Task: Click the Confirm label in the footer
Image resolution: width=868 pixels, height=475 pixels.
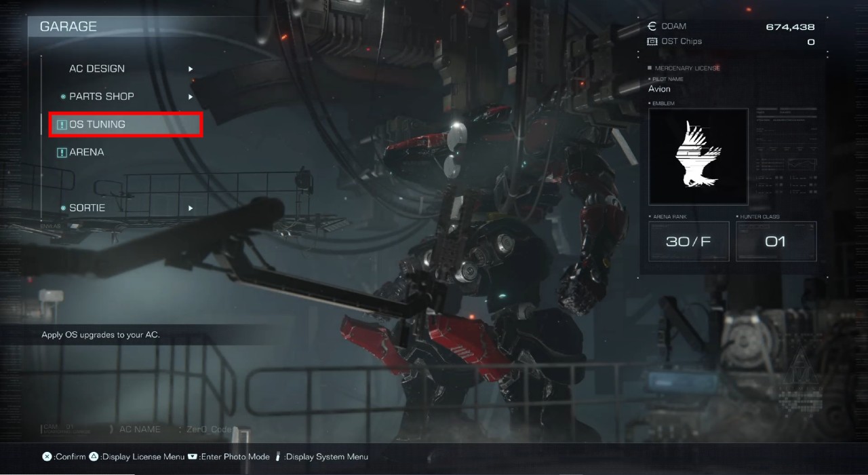Action: (x=71, y=457)
